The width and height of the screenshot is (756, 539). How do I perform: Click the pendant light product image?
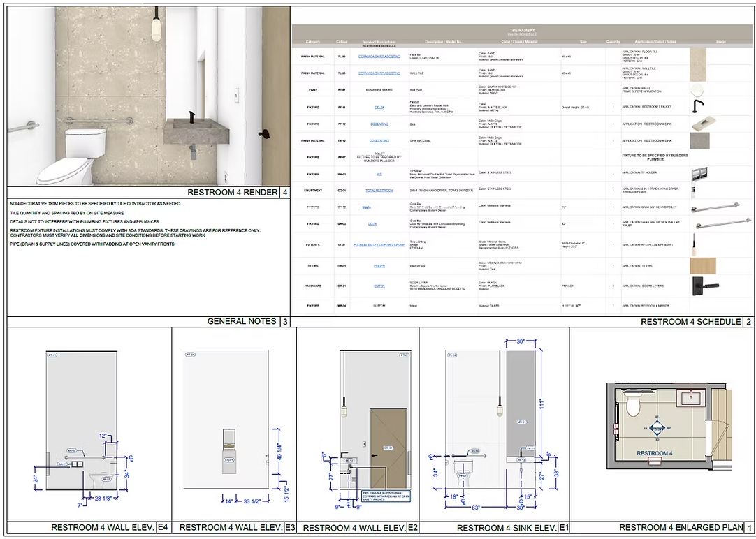coord(695,244)
